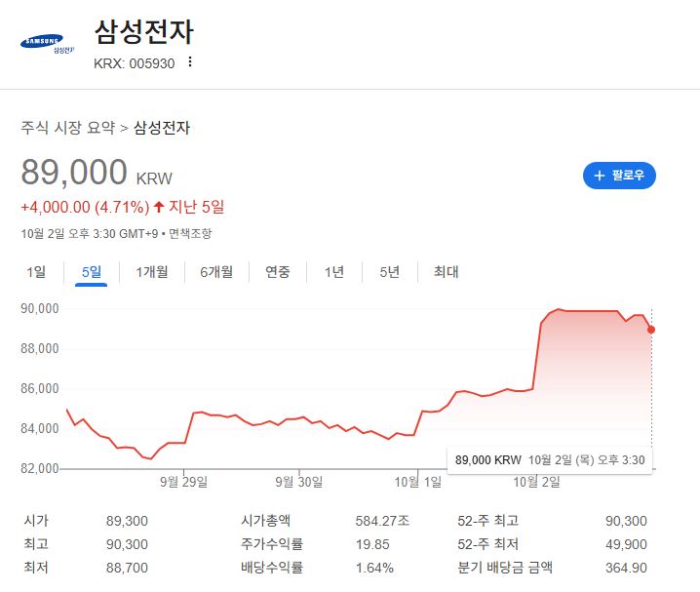Switch chart to the 6개월 range
Image resolution: width=700 pixels, height=592 pixels.
point(216,272)
